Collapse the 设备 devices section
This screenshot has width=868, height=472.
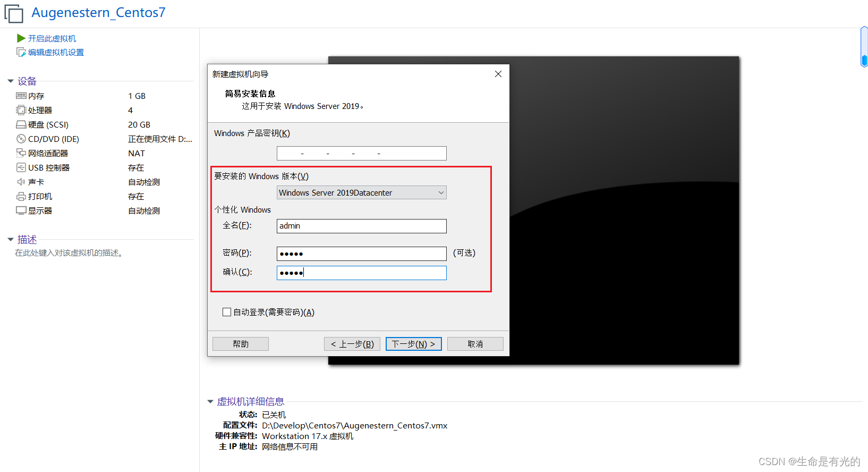pyautogui.click(x=11, y=81)
